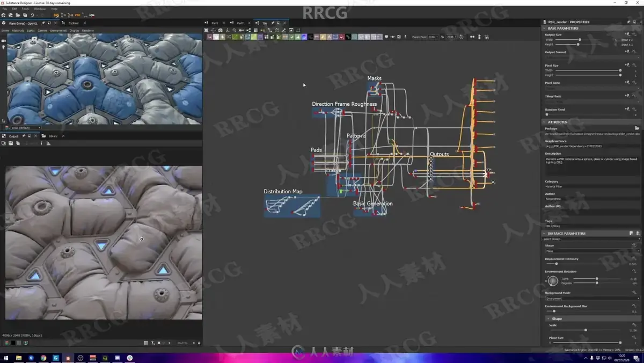Screen dimensions: 644x363
Task: Open the Parent Size height dropdown
Action: pyautogui.click(x=451, y=37)
